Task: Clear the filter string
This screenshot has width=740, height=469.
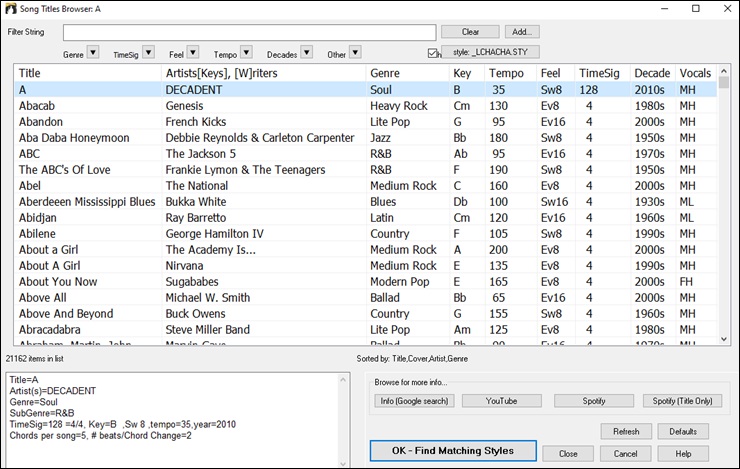Action: pos(470,32)
